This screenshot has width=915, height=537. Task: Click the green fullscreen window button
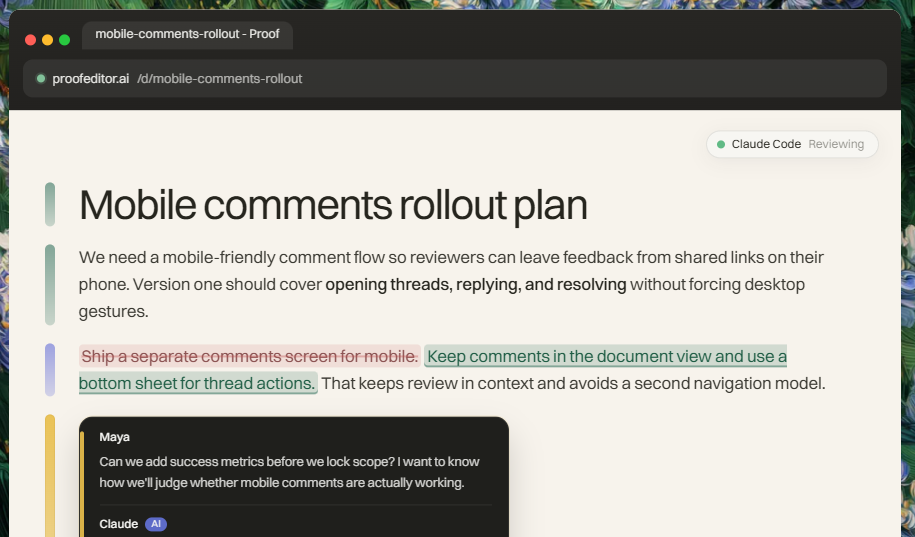(x=65, y=40)
